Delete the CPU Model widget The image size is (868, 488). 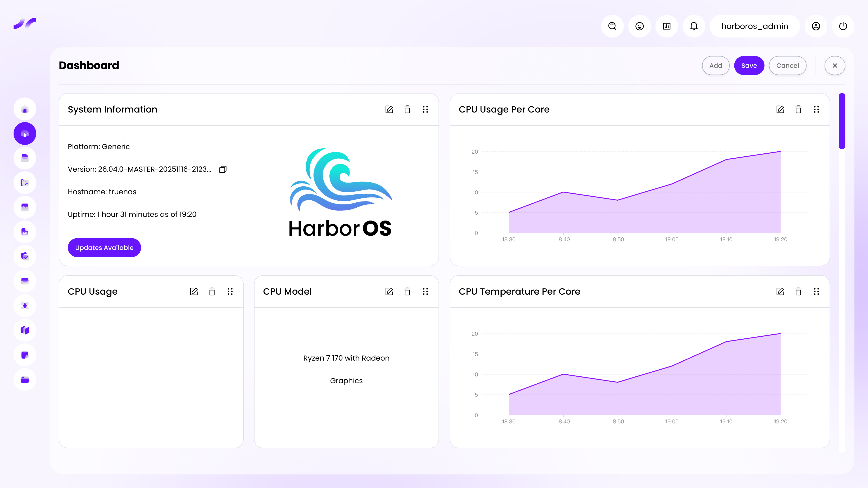pos(407,291)
